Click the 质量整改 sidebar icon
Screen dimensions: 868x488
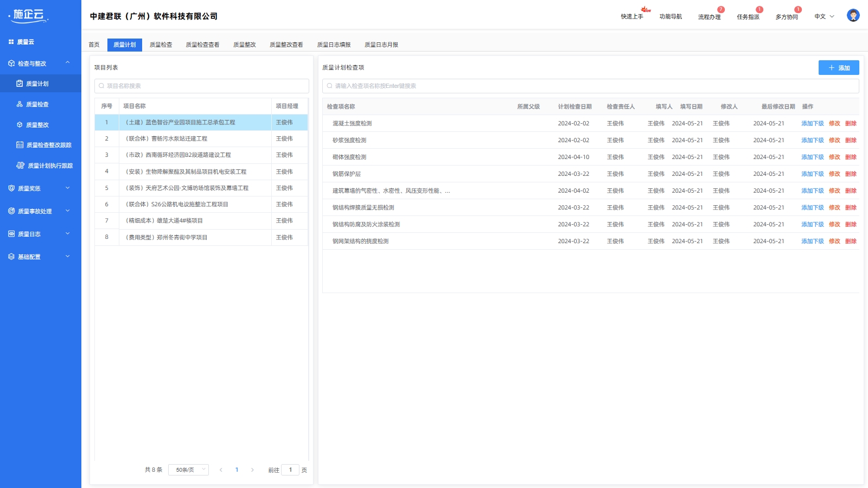pyautogui.click(x=20, y=125)
